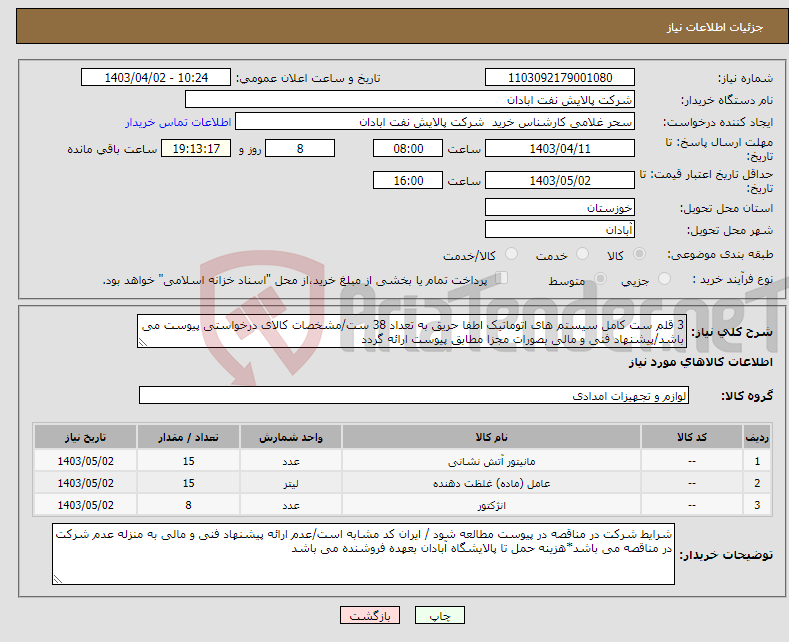Click the گروه کالا field لوازم و تجهیزات امدادی
The width and height of the screenshot is (789, 642).
coord(414,395)
